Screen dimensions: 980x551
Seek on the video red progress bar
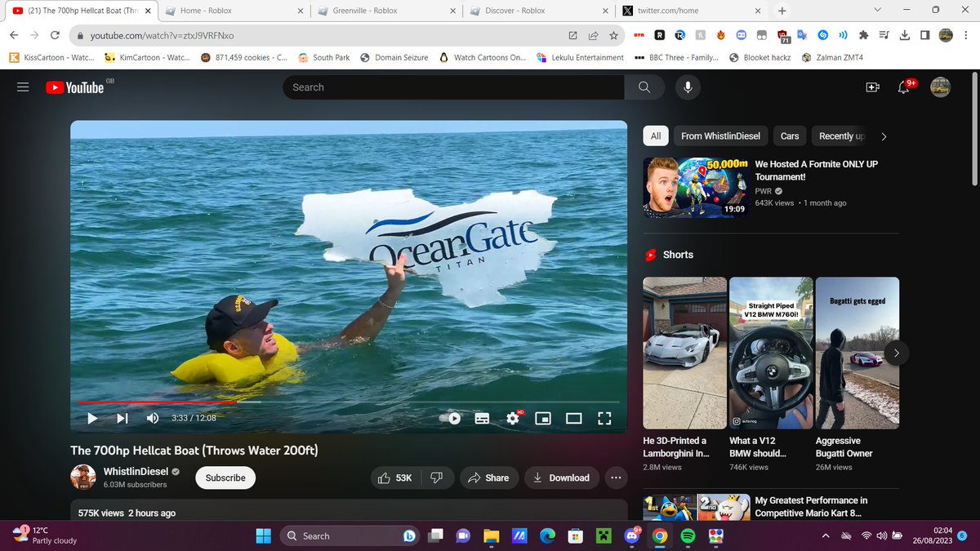click(x=348, y=402)
